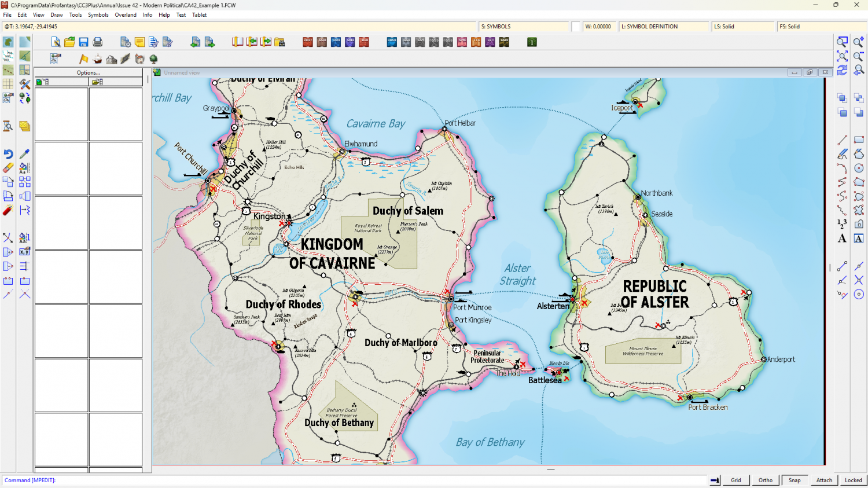This screenshot has width=868, height=488.
Task: Choose the tree vegetation symbols icon
Action: click(x=153, y=59)
